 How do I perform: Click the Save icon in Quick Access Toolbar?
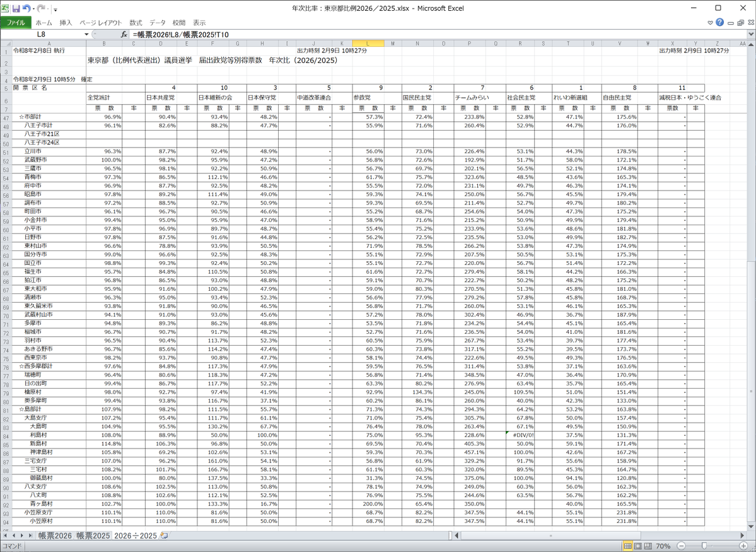click(x=16, y=9)
